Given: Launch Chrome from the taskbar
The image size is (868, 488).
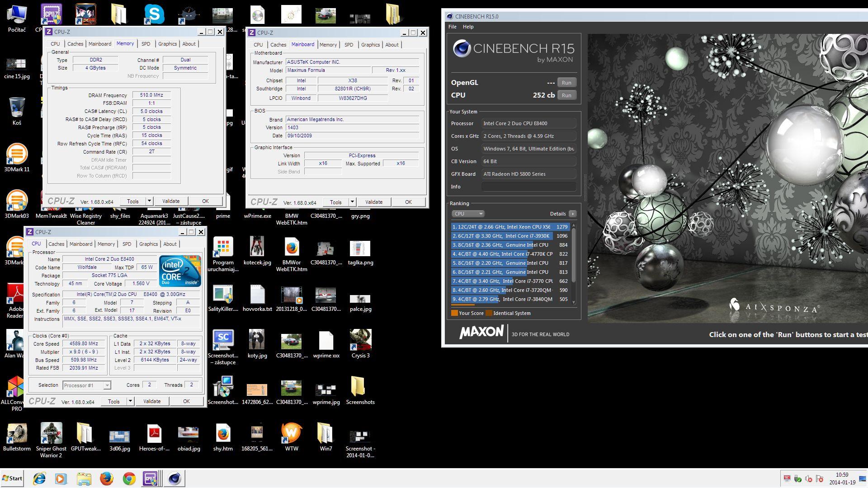Looking at the screenshot, I should point(129,479).
